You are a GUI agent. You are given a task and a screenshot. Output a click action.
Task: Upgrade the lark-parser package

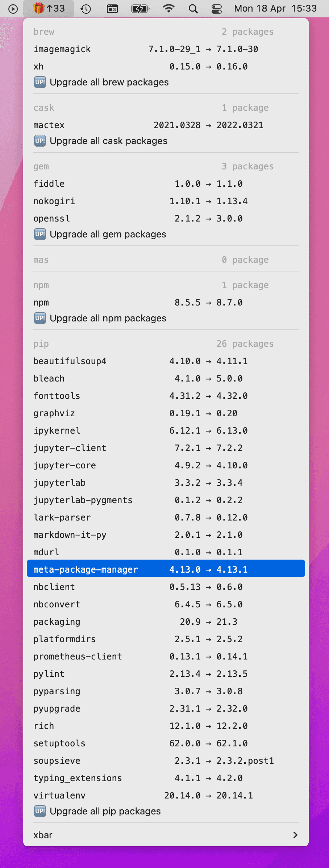(x=166, y=518)
